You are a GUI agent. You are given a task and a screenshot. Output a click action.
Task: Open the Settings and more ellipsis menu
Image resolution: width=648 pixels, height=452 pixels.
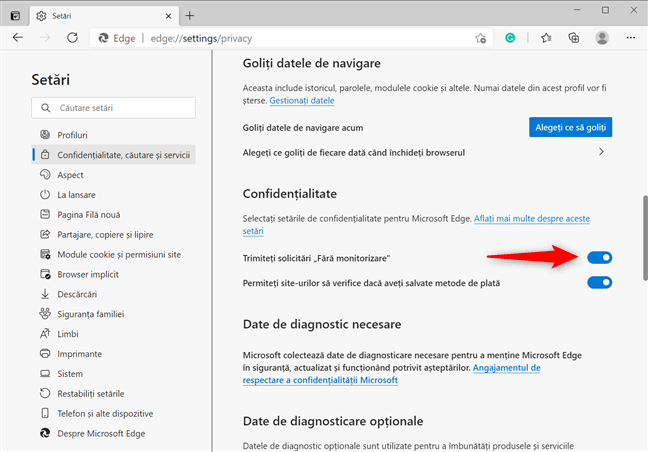(x=631, y=38)
